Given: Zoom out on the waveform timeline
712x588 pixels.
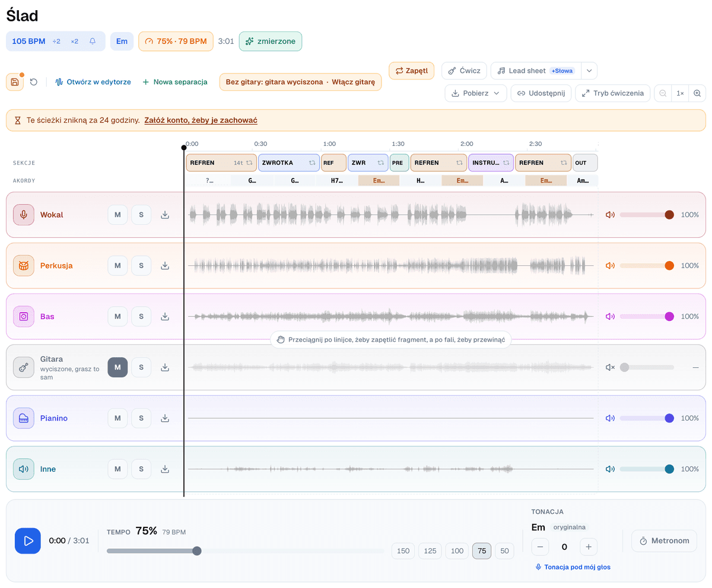Looking at the screenshot, I should 663,93.
